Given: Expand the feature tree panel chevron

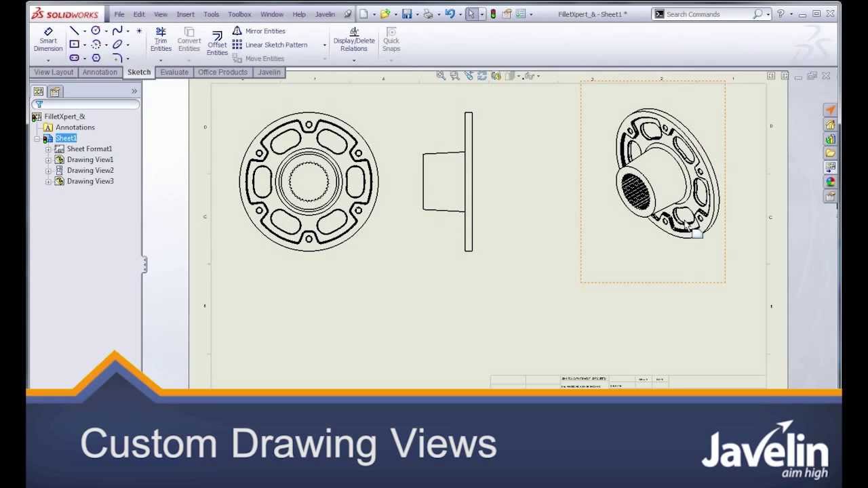Looking at the screenshot, I should tap(134, 91).
